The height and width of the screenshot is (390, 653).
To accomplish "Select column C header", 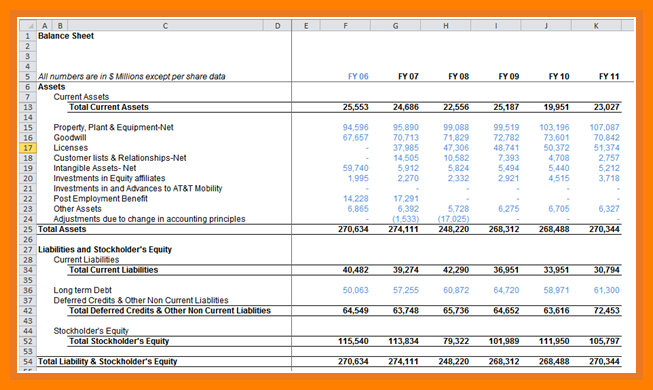I will pyautogui.click(x=165, y=26).
